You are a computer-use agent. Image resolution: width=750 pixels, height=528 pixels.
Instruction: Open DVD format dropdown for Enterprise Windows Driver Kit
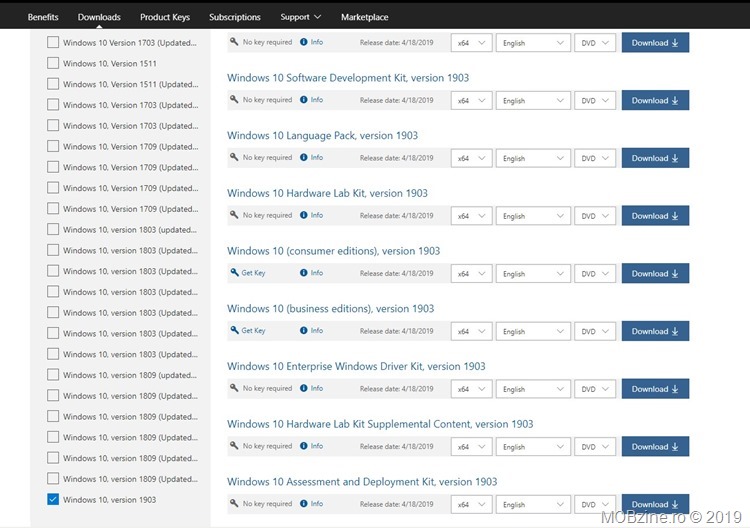coord(595,389)
